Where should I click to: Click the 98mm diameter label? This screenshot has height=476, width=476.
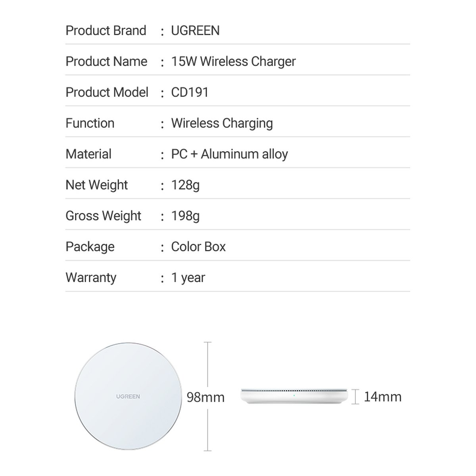[205, 397]
